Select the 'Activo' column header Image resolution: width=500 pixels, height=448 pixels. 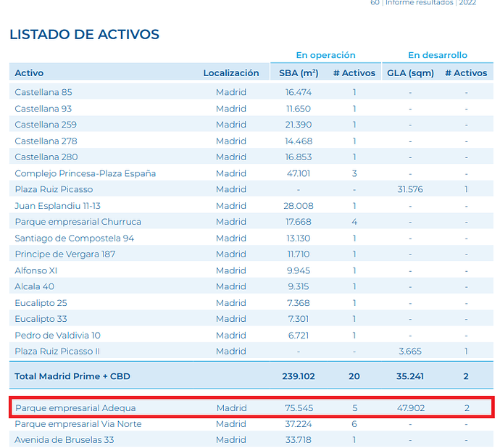[x=29, y=73]
